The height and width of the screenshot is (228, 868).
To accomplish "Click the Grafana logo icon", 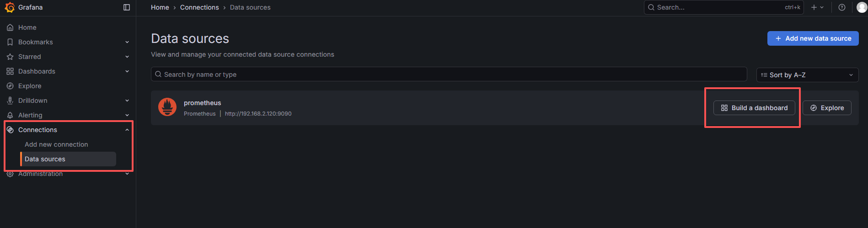I will pyautogui.click(x=10, y=7).
